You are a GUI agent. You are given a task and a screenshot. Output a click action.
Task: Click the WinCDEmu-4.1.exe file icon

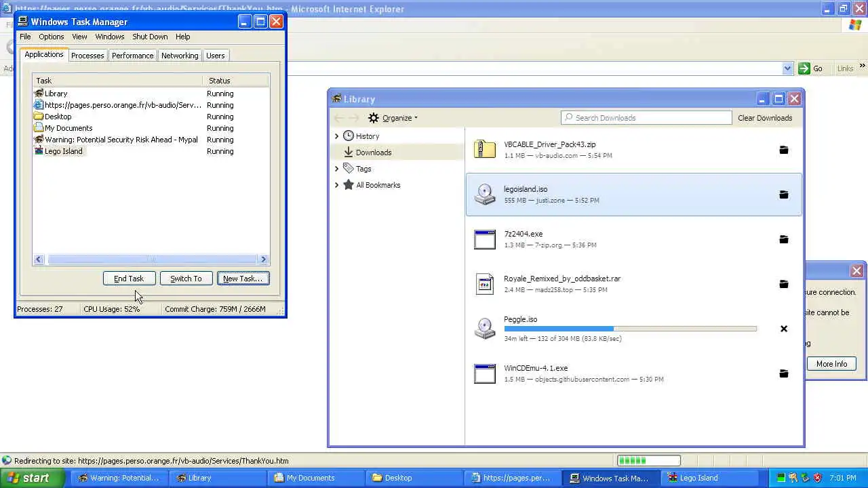pos(484,373)
